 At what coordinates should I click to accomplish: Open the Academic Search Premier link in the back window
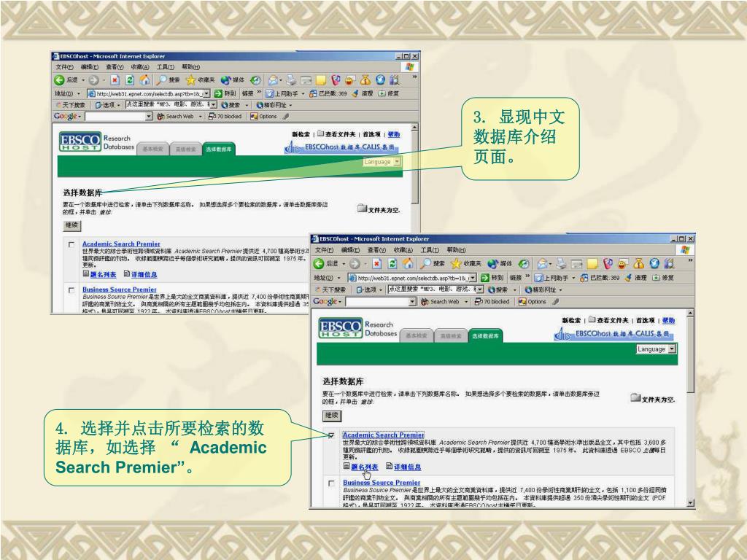tap(121, 244)
